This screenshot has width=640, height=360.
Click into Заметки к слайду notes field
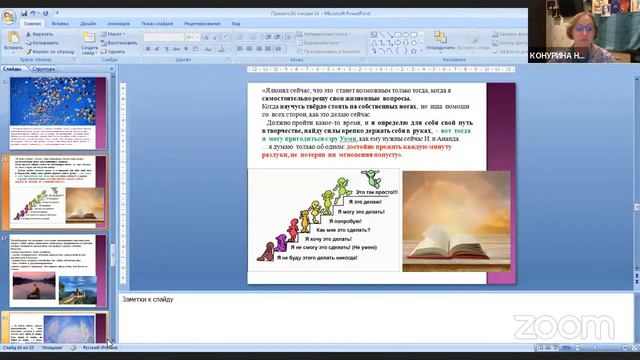376,318
